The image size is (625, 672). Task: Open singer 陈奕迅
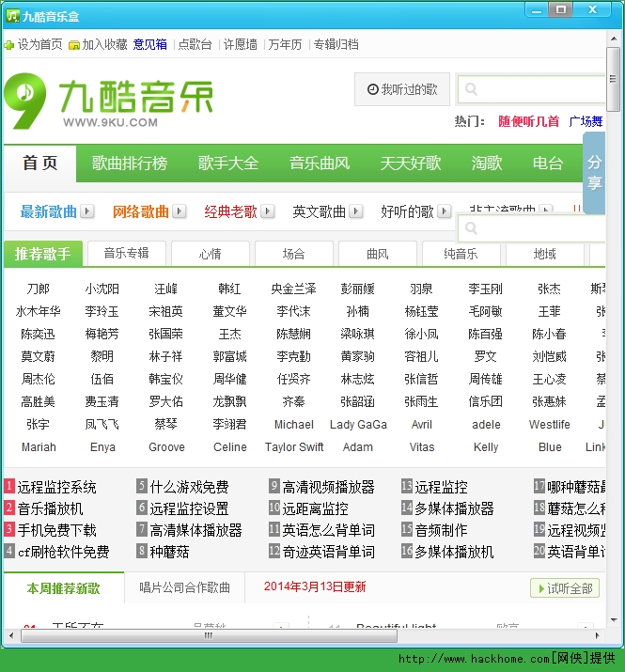[x=39, y=334]
